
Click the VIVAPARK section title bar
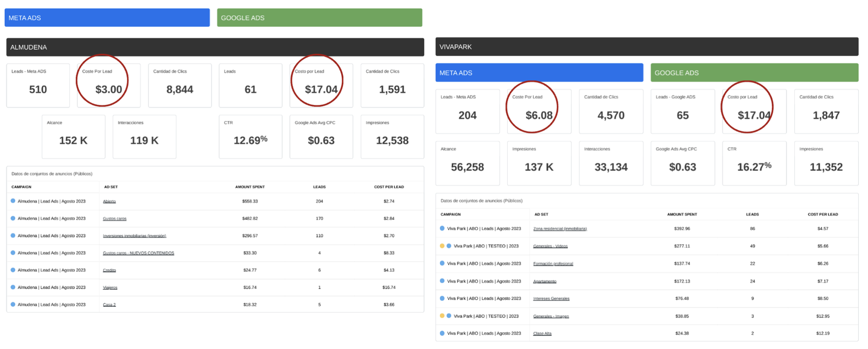(x=647, y=47)
